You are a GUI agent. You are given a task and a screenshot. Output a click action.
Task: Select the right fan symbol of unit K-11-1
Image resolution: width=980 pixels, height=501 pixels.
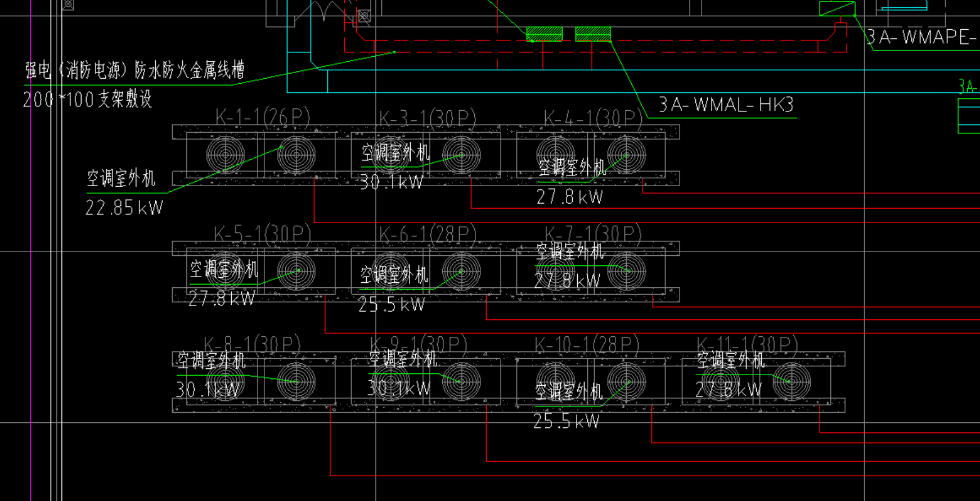click(792, 381)
